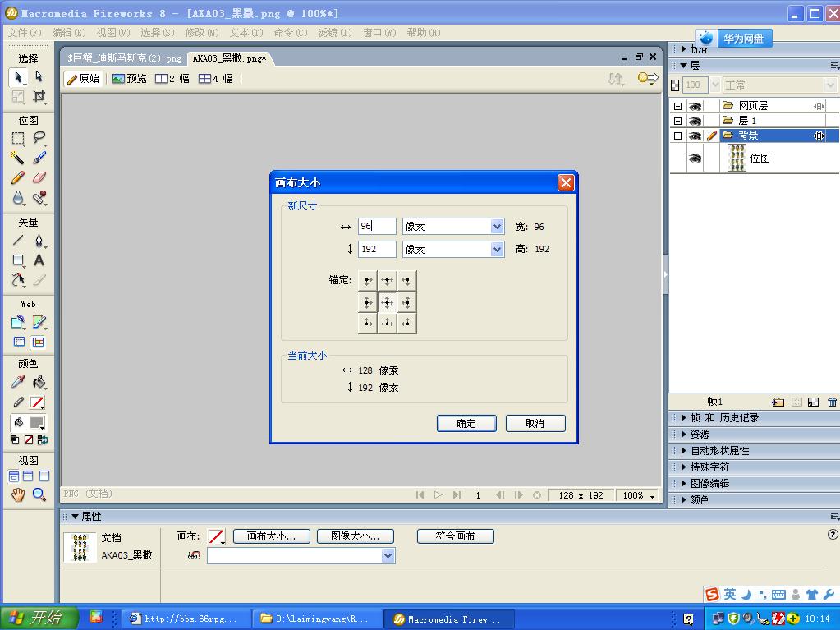The image size is (840, 630).
Task: Select the Pencil tool
Action: point(18,177)
